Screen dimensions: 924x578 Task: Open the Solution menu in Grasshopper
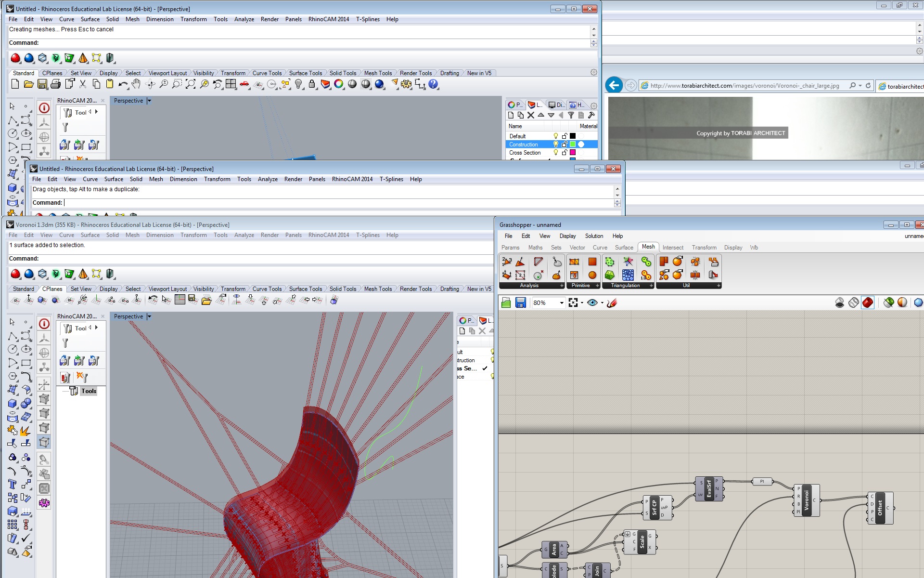click(x=593, y=236)
